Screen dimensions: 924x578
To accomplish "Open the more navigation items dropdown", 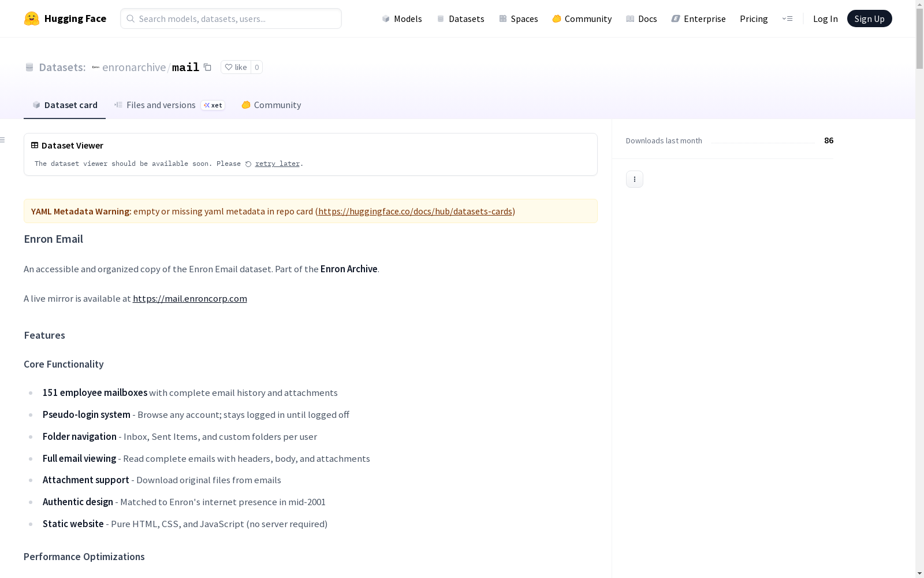I will click(x=787, y=18).
